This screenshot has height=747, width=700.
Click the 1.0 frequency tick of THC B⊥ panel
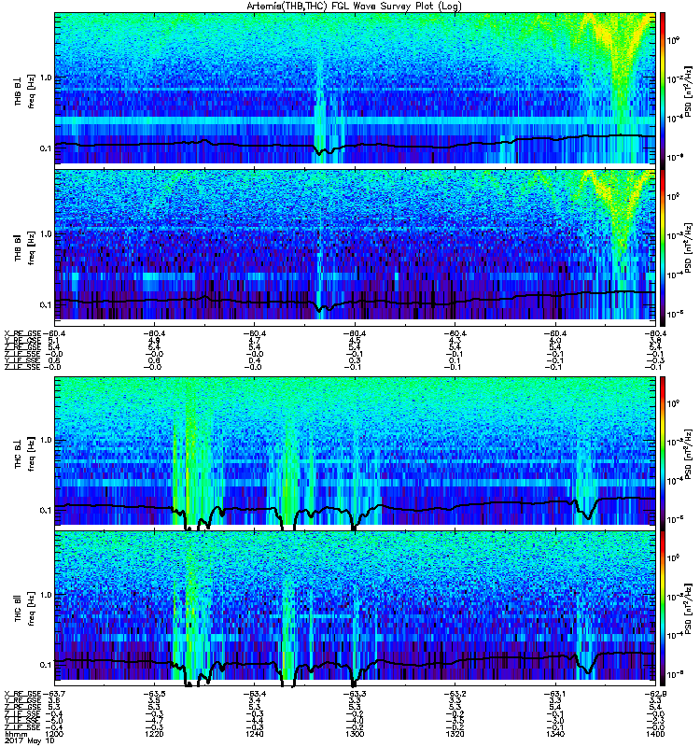coord(45,440)
